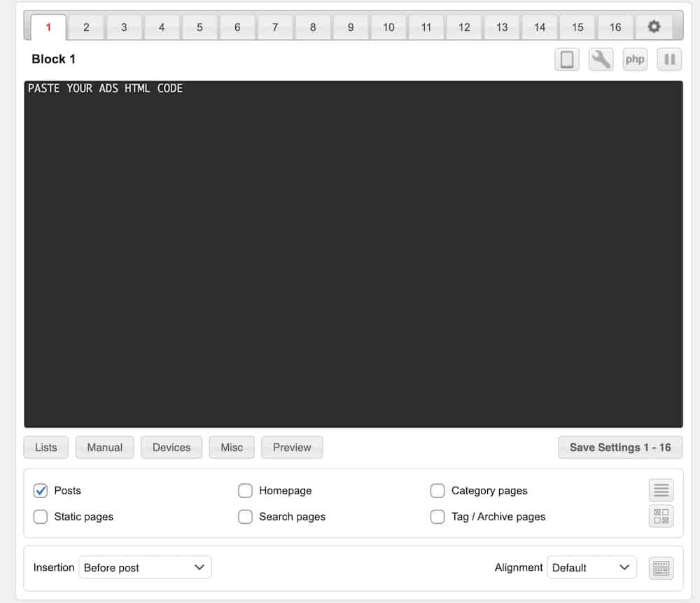Show the Devices settings
Image resolution: width=700 pixels, height=603 pixels.
pyautogui.click(x=171, y=447)
